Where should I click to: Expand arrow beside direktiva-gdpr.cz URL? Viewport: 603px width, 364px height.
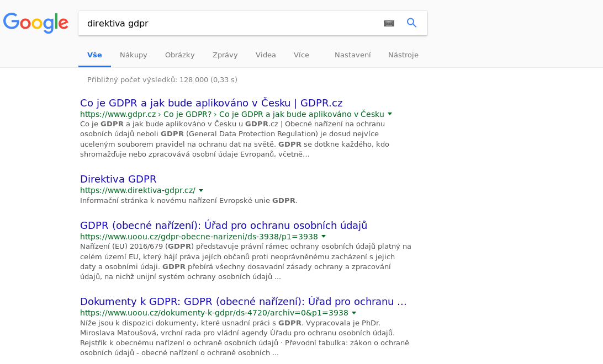201,190
